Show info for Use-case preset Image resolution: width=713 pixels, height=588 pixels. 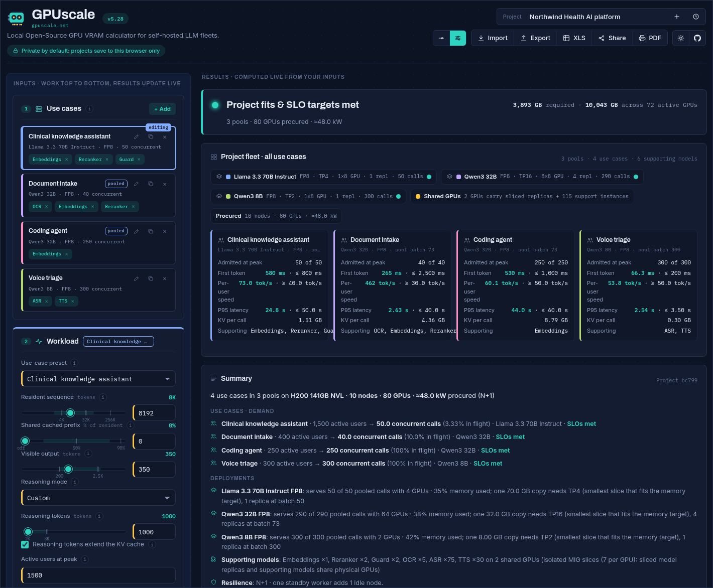click(x=74, y=363)
